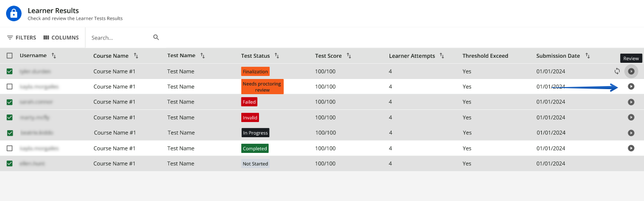The height and width of the screenshot is (201, 644).
Task: Select the Test Name cell in the Finalization row
Action: coord(181,71)
